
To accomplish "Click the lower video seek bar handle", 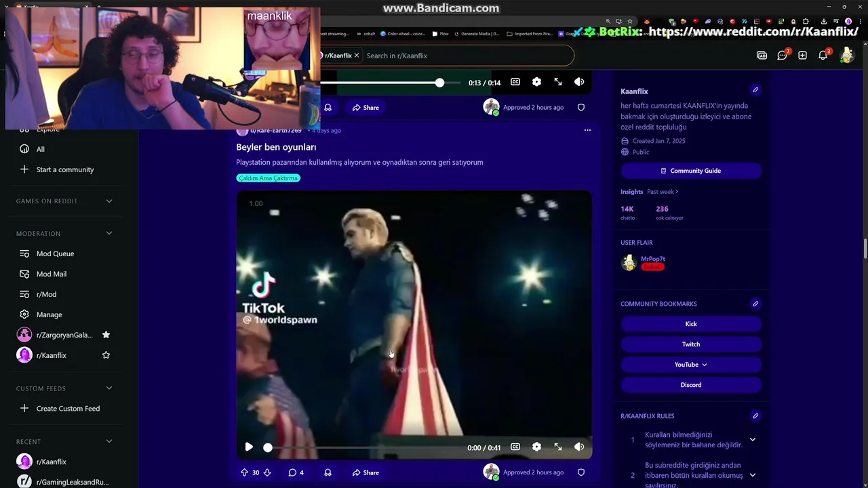I will click(268, 447).
